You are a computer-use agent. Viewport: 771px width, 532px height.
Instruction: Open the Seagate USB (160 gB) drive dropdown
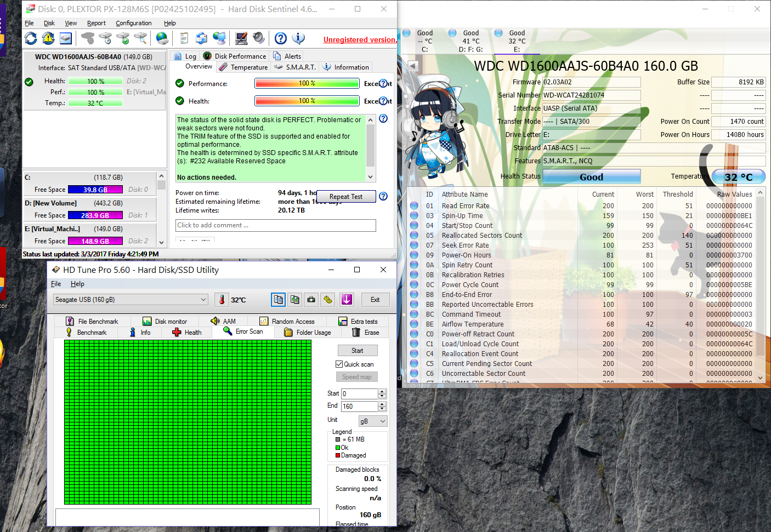point(131,300)
